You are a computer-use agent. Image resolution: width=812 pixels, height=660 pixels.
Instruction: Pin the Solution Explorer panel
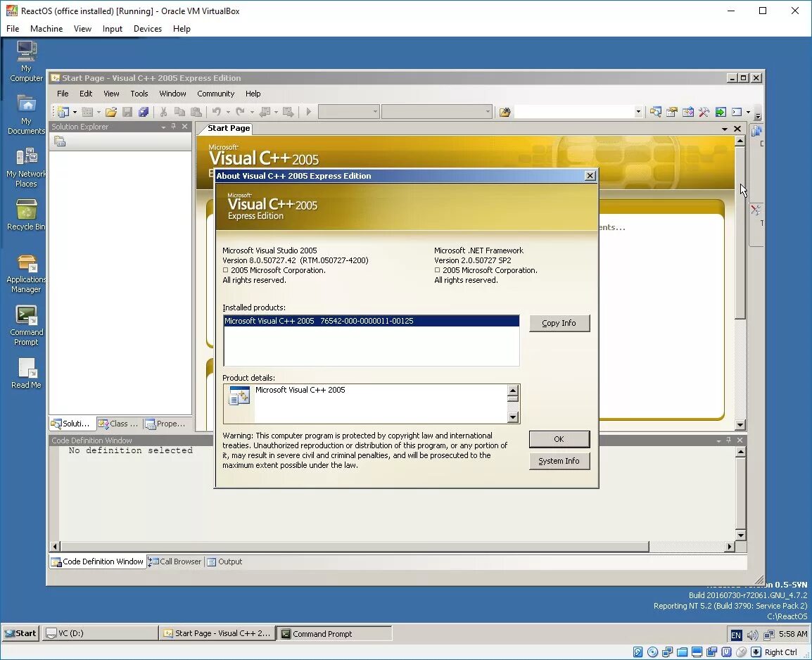point(174,127)
